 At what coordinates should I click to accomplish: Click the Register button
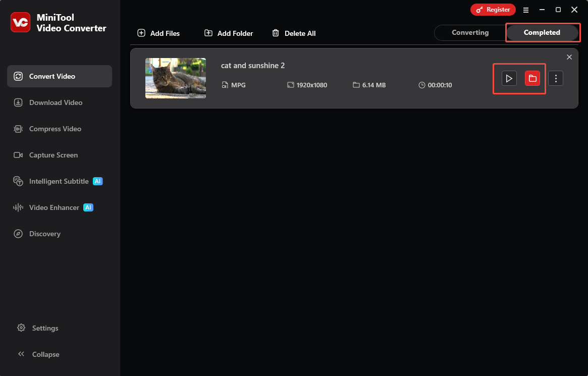click(493, 10)
